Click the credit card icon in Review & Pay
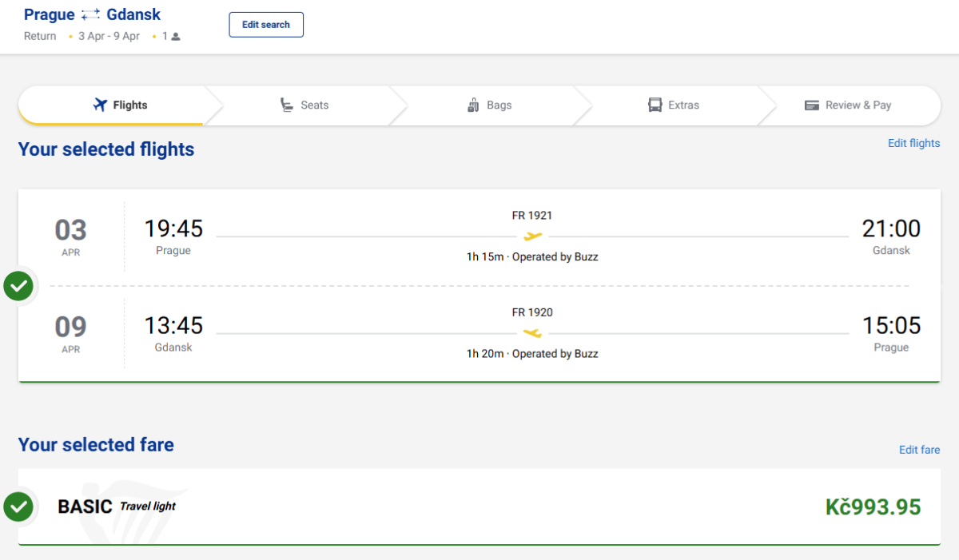This screenshot has height=560, width=959. tap(812, 105)
